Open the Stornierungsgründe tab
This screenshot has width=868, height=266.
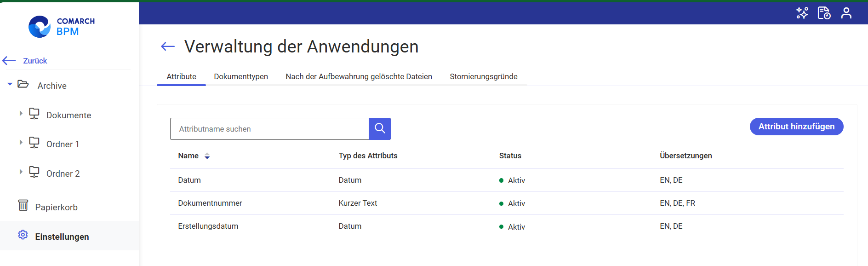(484, 76)
